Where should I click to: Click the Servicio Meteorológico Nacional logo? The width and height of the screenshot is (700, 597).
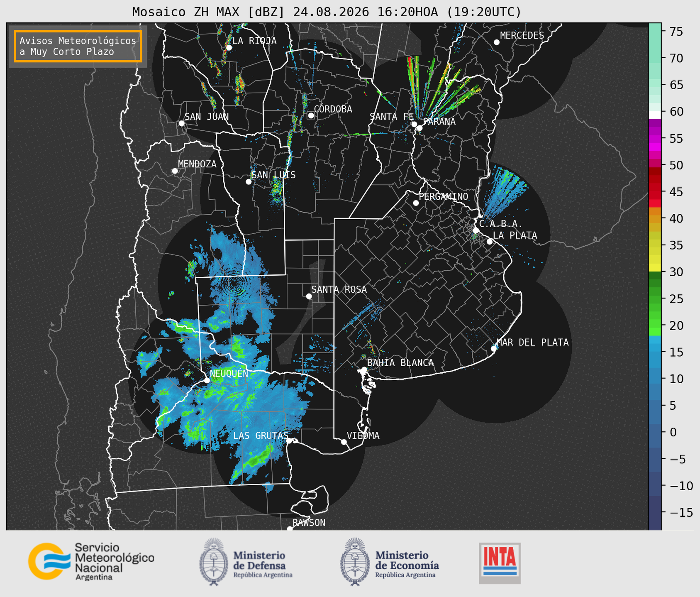(x=91, y=561)
